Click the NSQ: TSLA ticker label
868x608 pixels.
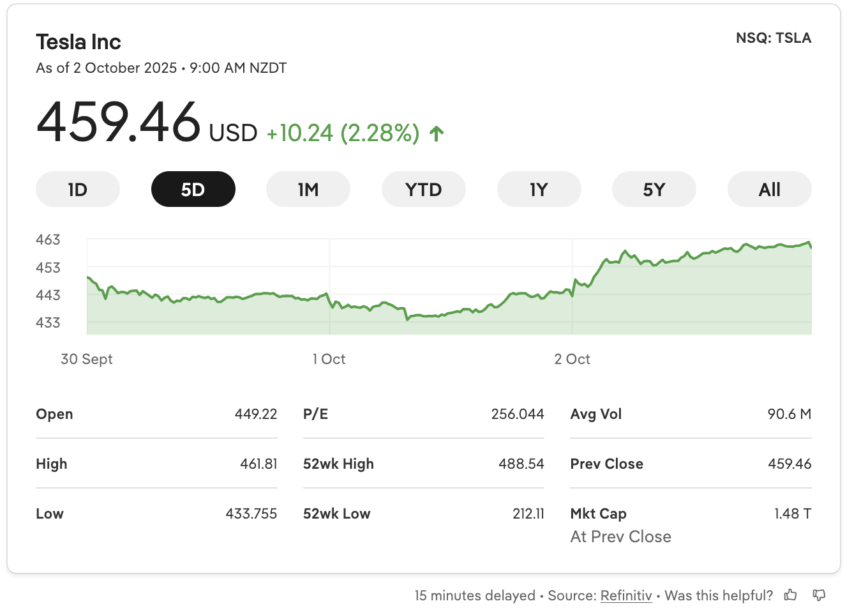point(774,38)
